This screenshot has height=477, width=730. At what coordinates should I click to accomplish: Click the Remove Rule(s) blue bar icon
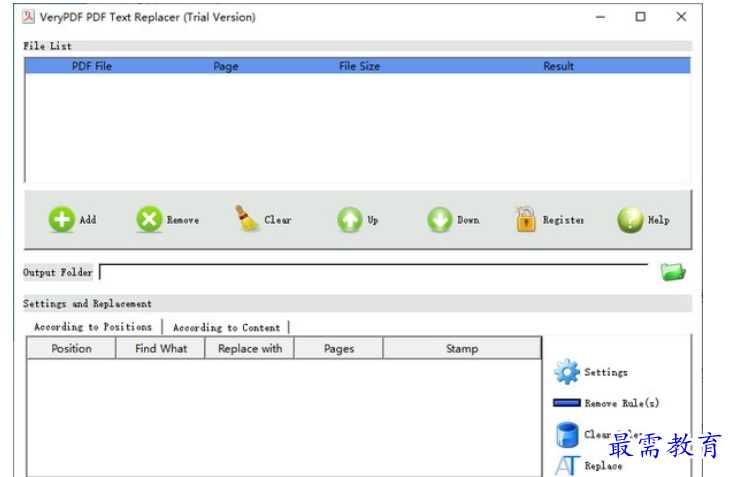(567, 403)
